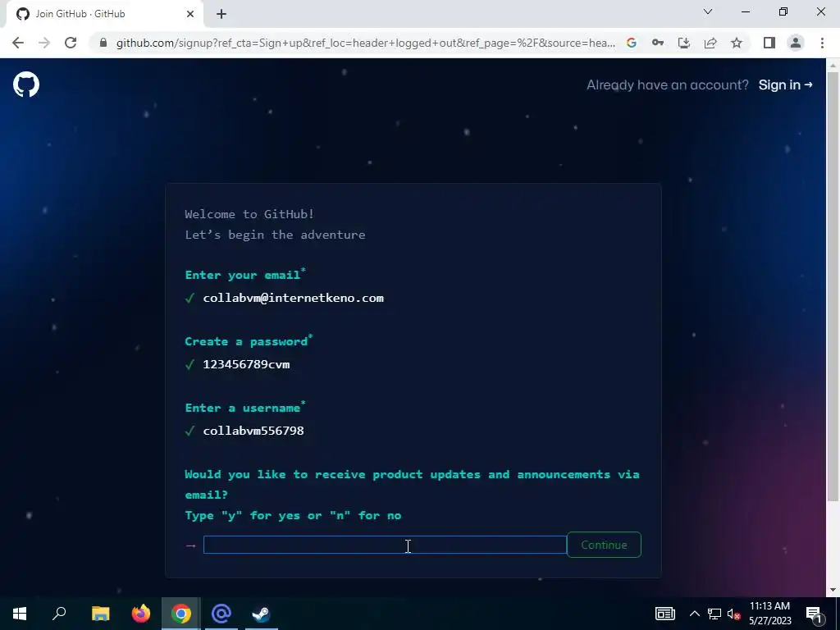Click the muted volume tray icon

(733, 614)
